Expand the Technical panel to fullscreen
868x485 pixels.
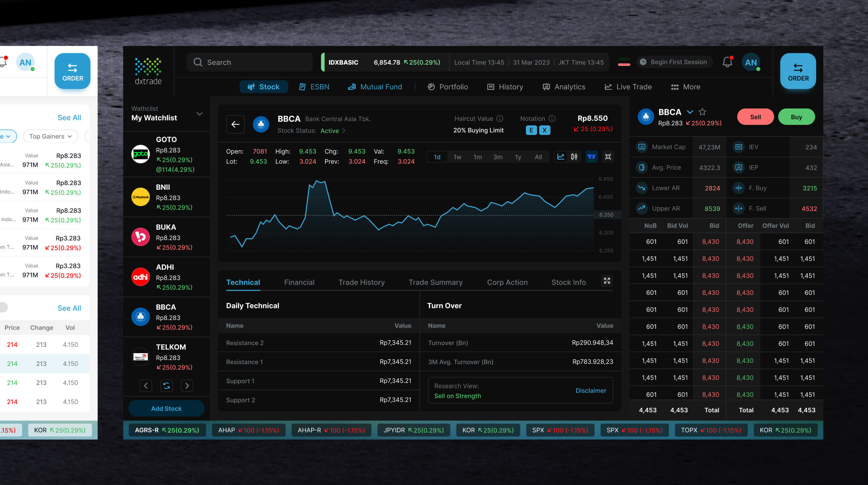point(607,281)
